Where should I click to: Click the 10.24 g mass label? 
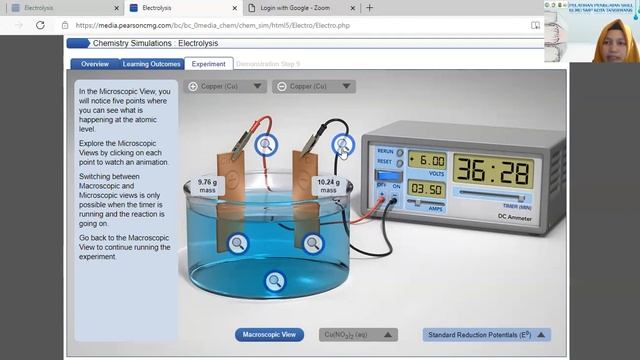click(328, 186)
